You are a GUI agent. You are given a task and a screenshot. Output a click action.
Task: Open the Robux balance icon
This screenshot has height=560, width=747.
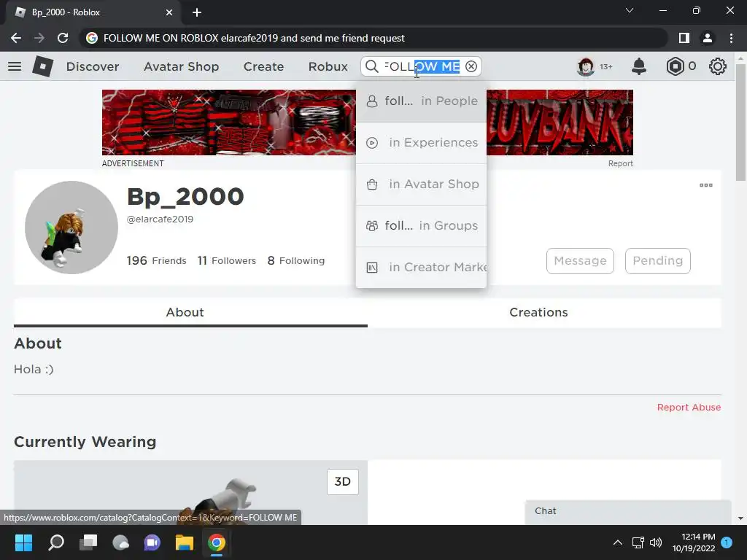click(675, 66)
